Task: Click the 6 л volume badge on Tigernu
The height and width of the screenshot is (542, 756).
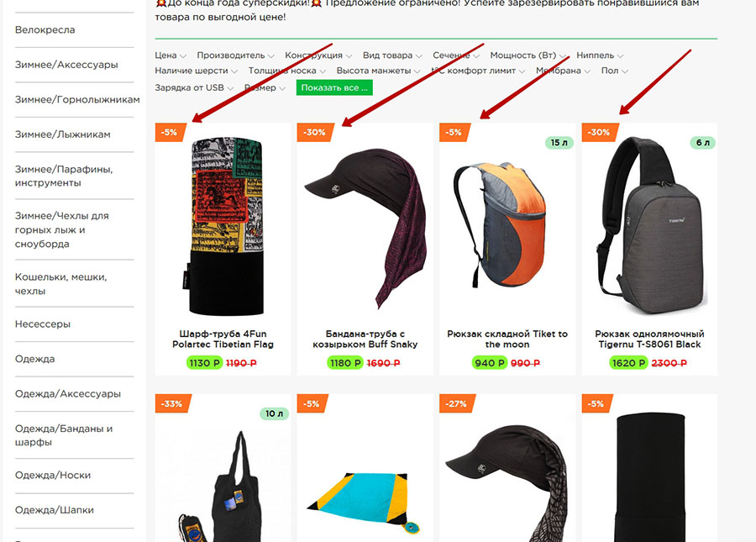Action: pos(702,143)
